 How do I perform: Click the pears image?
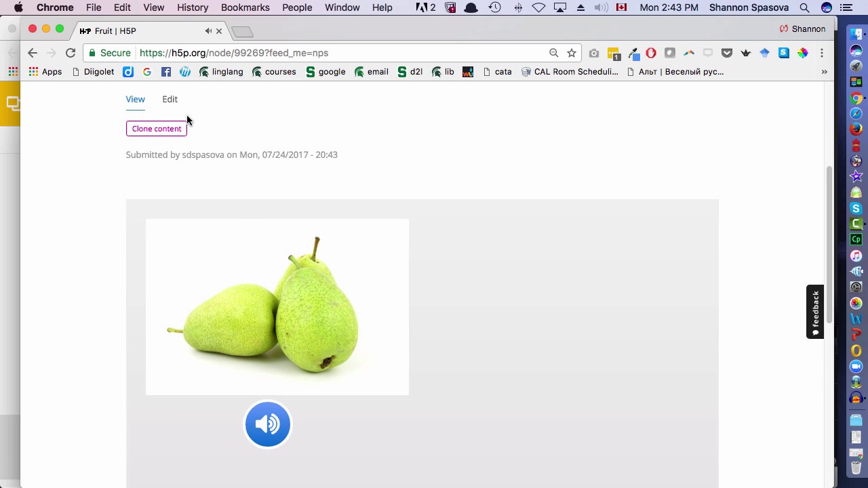(277, 307)
